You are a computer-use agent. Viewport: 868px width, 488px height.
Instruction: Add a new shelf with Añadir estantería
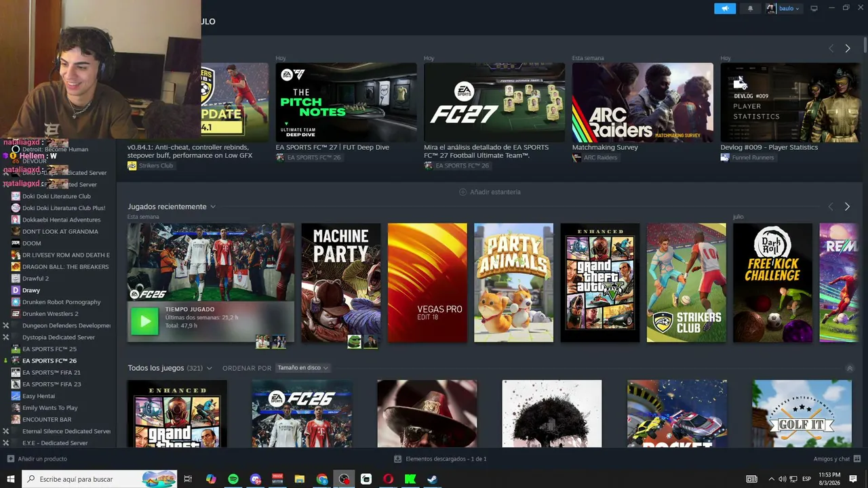pos(490,192)
